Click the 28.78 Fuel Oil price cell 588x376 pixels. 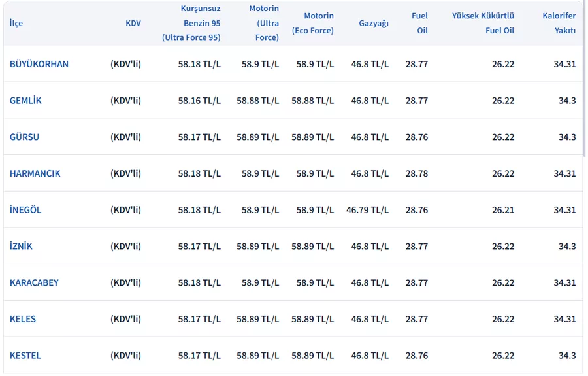coord(417,174)
